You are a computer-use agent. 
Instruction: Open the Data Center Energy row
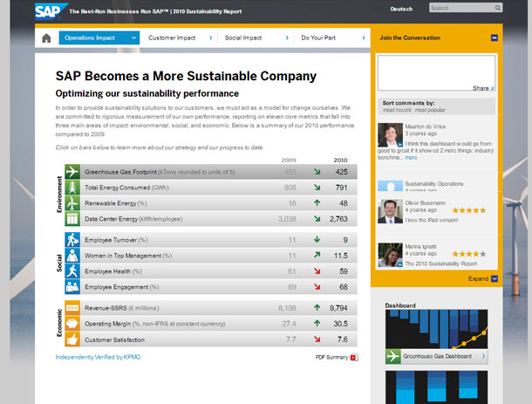tap(211, 219)
